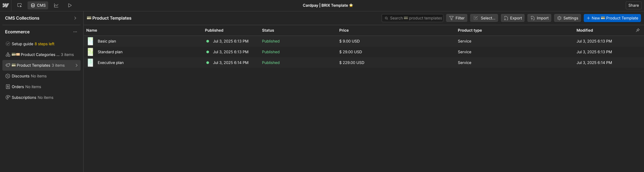
Task: Open the Product Categories collection
Action: click(42, 55)
